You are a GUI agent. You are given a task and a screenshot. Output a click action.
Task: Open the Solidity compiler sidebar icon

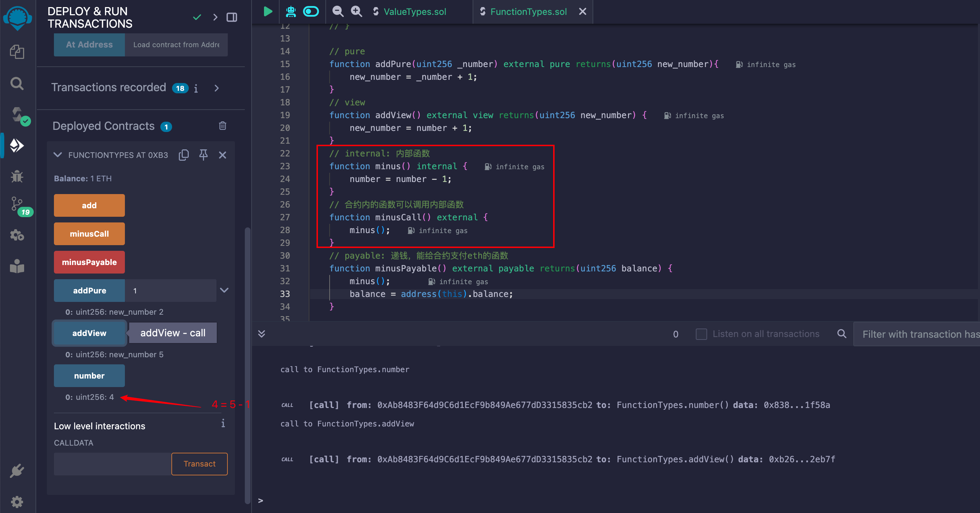point(18,115)
